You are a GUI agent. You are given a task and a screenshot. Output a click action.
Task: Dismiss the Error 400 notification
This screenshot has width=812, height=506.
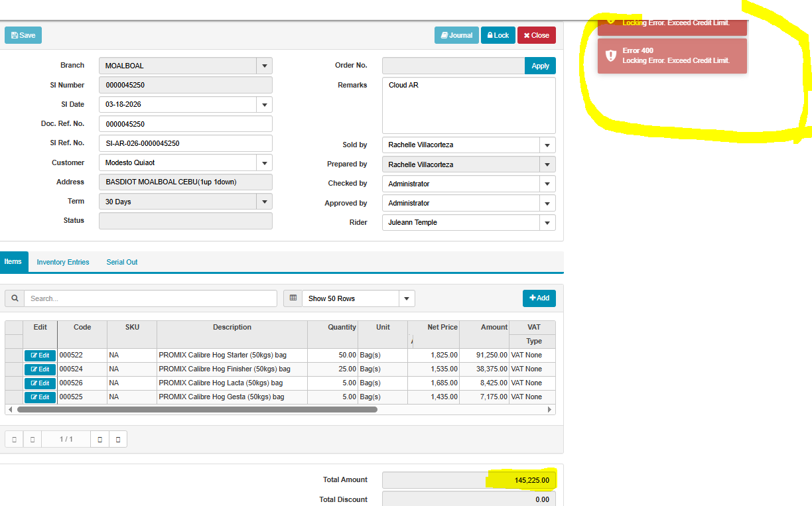tap(672, 56)
